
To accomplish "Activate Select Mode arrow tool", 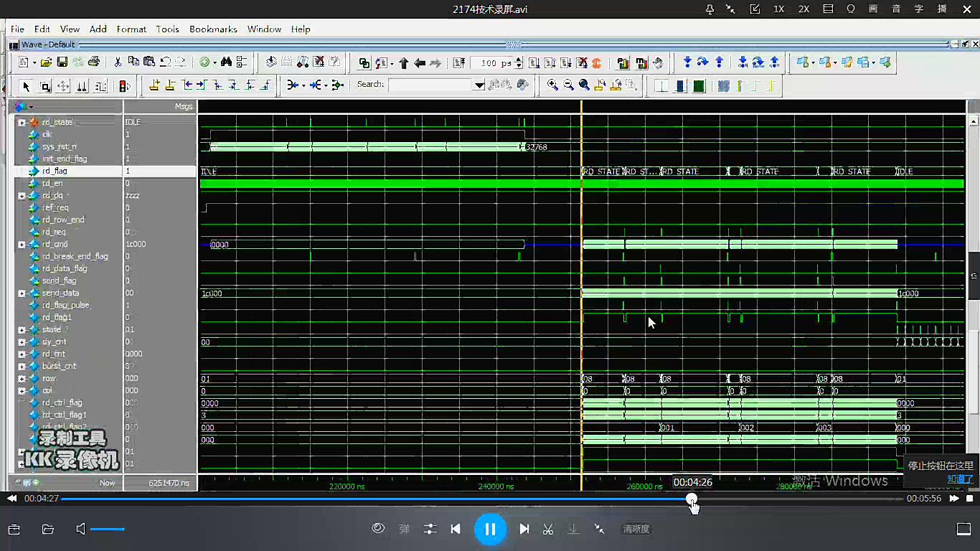I will tap(27, 86).
